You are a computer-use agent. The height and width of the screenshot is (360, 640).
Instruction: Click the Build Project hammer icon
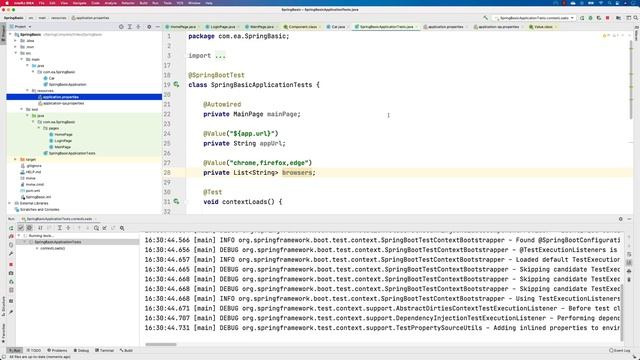485,18
